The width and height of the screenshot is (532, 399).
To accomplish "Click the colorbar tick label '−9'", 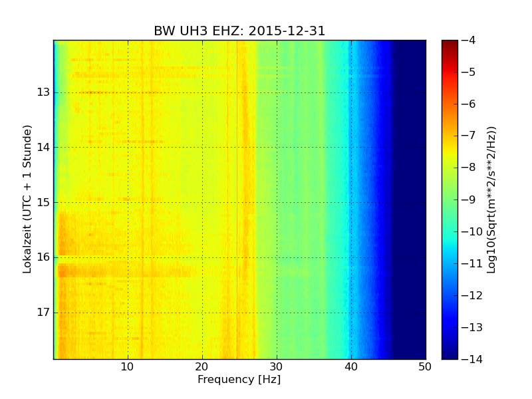I will (x=469, y=199).
